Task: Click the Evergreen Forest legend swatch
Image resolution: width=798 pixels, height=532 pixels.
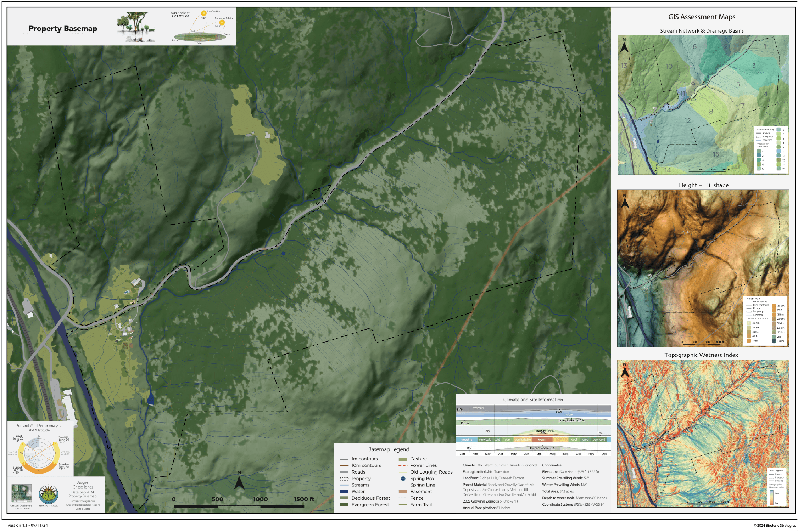Action: pyautogui.click(x=344, y=505)
